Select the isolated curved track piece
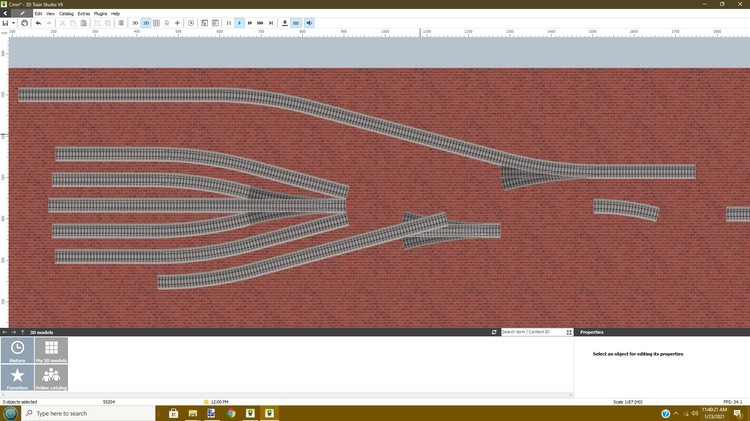The image size is (750, 421). 626,210
